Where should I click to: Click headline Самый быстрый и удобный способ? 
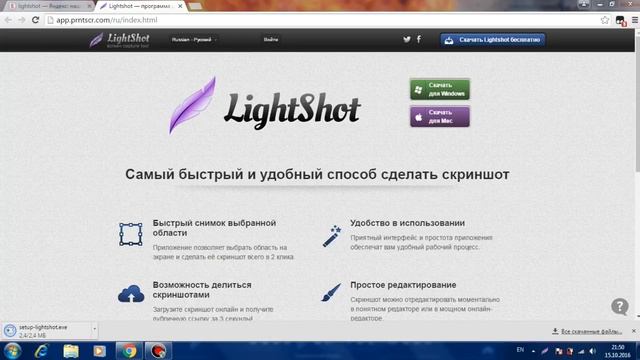click(317, 174)
